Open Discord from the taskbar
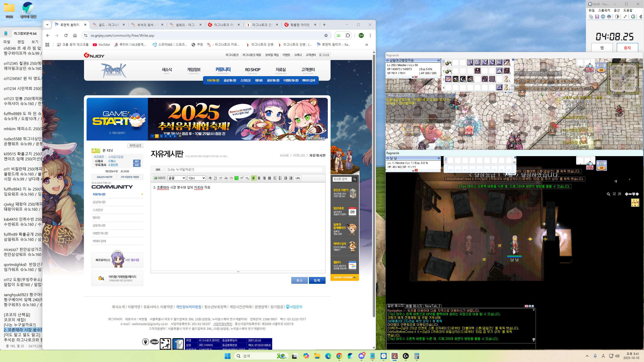 (361, 356)
